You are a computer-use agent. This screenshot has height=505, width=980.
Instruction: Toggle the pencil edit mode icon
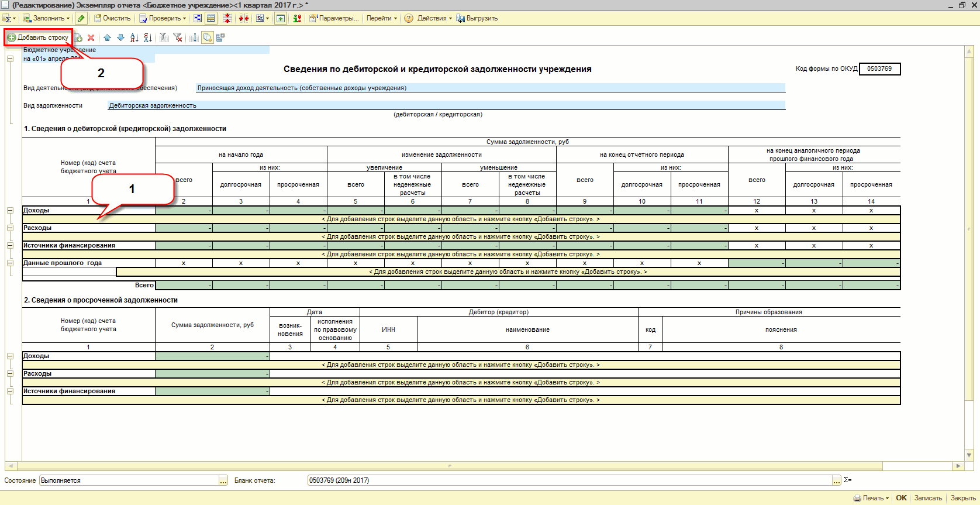[81, 18]
